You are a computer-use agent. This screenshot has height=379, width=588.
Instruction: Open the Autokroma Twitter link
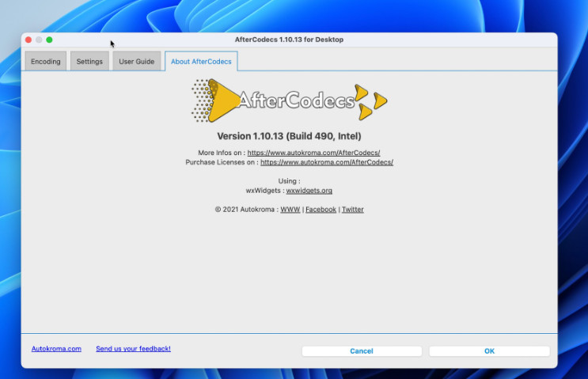coord(352,209)
